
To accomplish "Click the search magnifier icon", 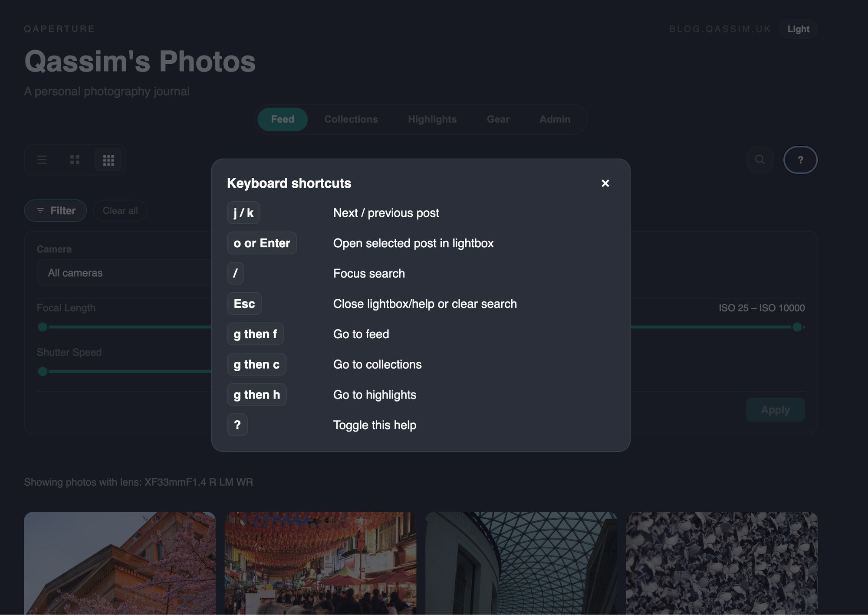I will [x=759, y=160].
